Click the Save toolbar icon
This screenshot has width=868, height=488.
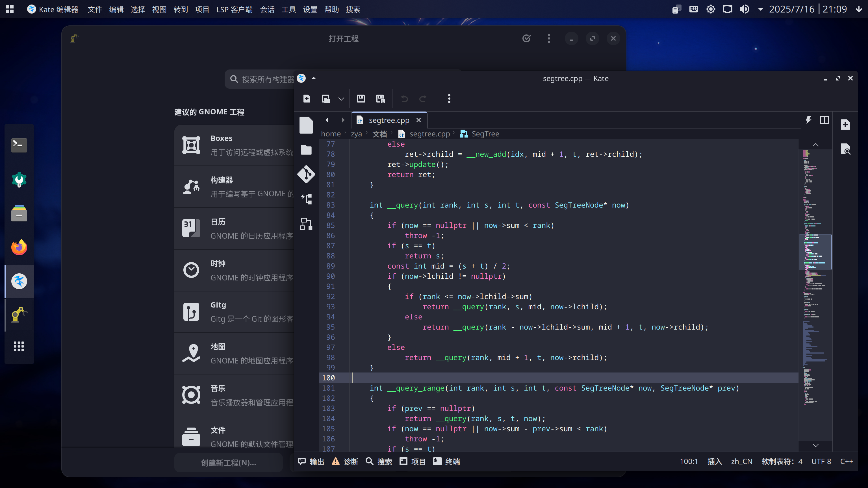361,99
